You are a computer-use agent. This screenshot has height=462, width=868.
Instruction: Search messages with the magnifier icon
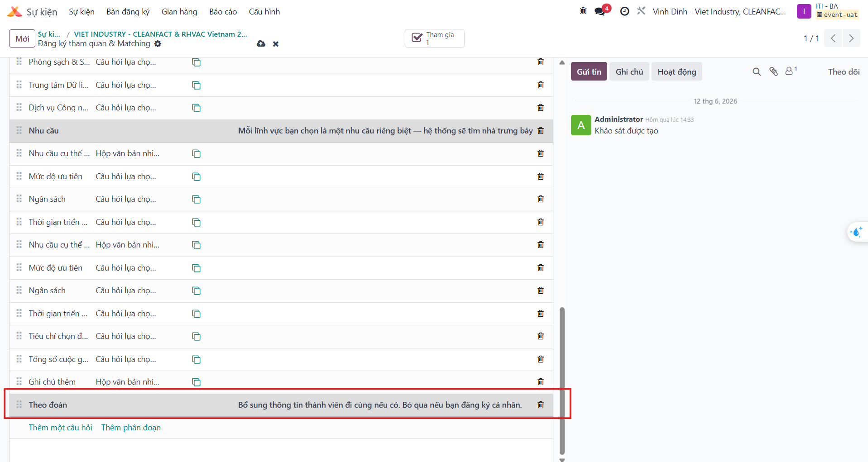coord(757,71)
